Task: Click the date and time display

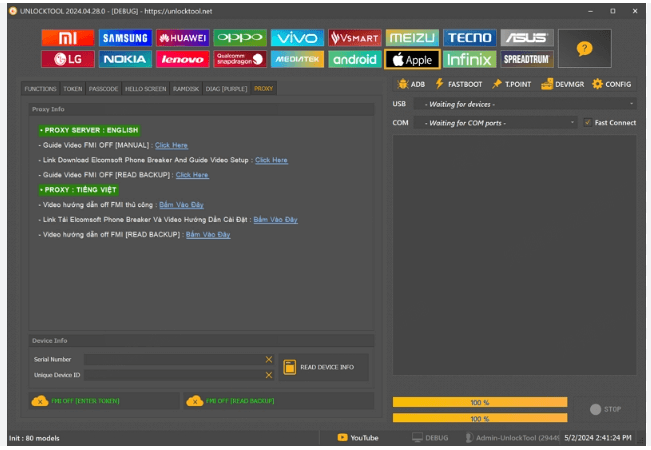Action: [598, 438]
